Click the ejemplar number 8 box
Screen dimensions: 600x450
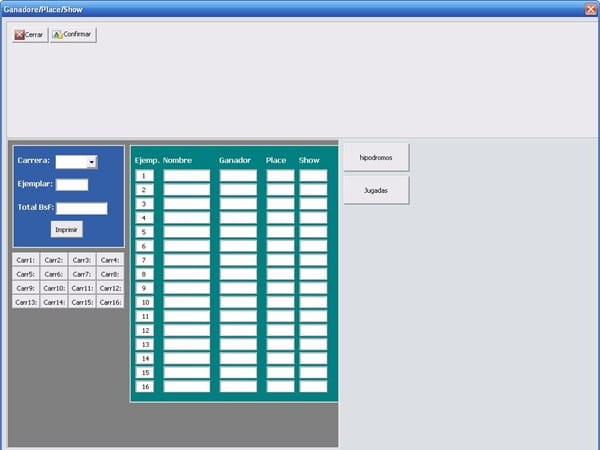pos(145,274)
